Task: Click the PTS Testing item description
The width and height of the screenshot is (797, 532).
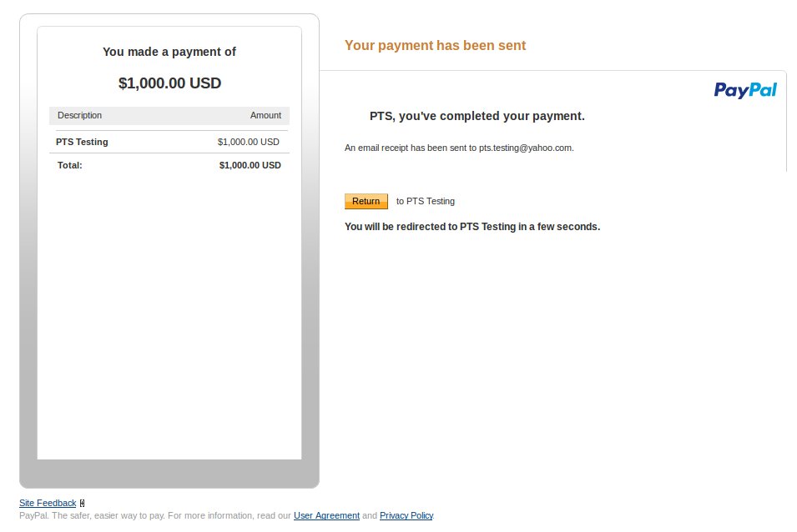Action: pos(82,142)
